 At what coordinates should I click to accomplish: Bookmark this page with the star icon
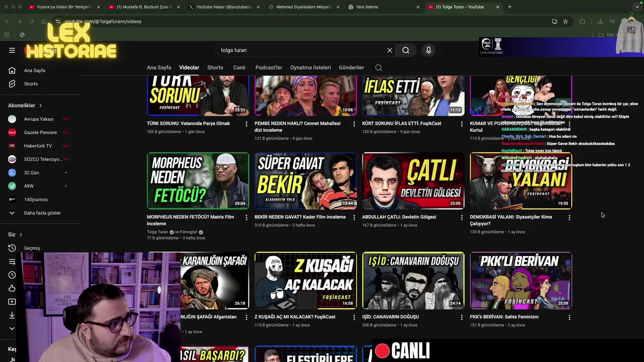566,22
